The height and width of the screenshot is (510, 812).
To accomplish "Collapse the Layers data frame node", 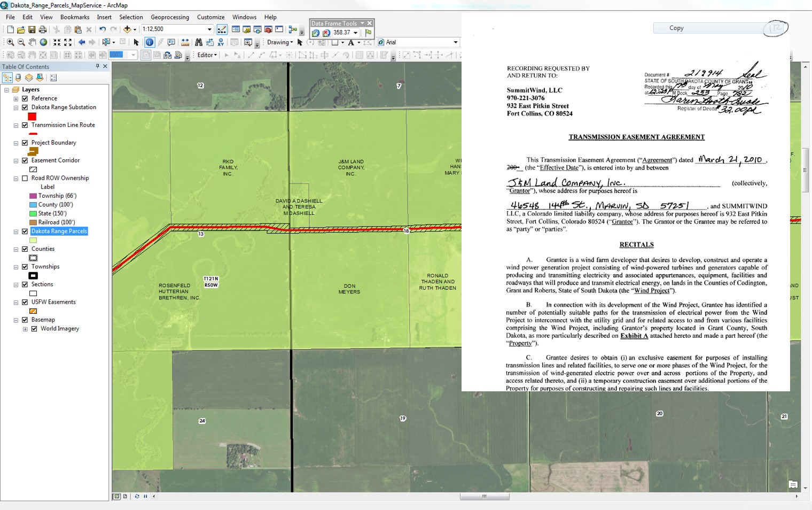I will [6, 90].
